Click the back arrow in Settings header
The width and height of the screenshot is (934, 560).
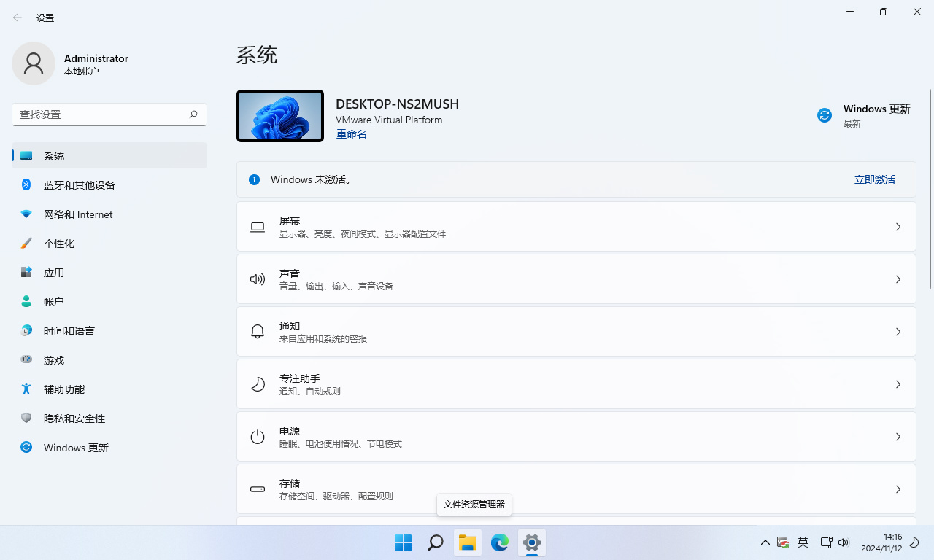point(18,17)
